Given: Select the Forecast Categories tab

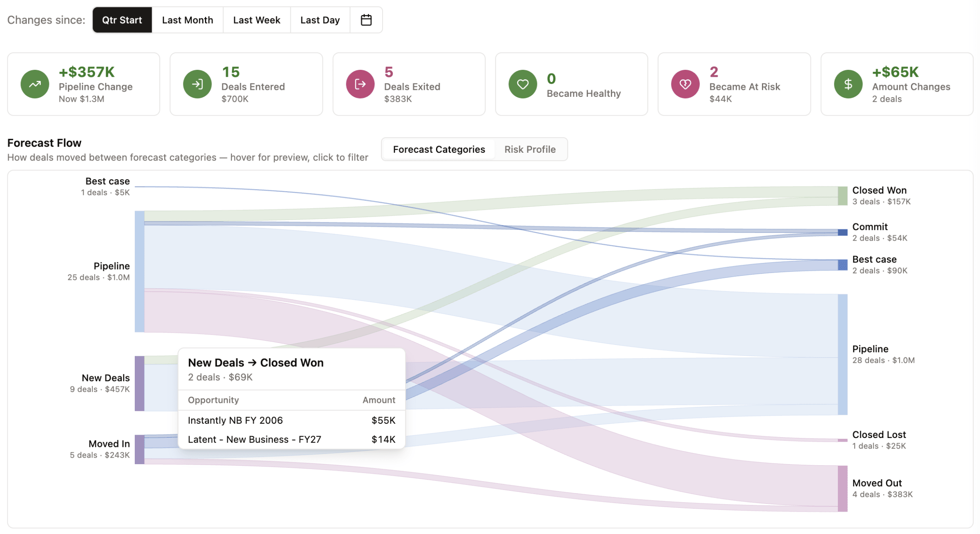Looking at the screenshot, I should click(x=439, y=149).
